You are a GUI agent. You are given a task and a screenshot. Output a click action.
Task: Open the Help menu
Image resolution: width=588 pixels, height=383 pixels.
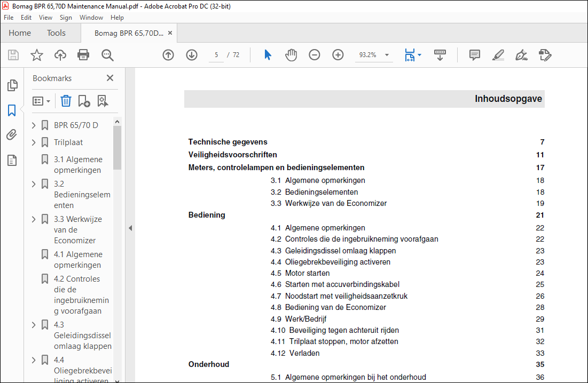[x=117, y=18]
